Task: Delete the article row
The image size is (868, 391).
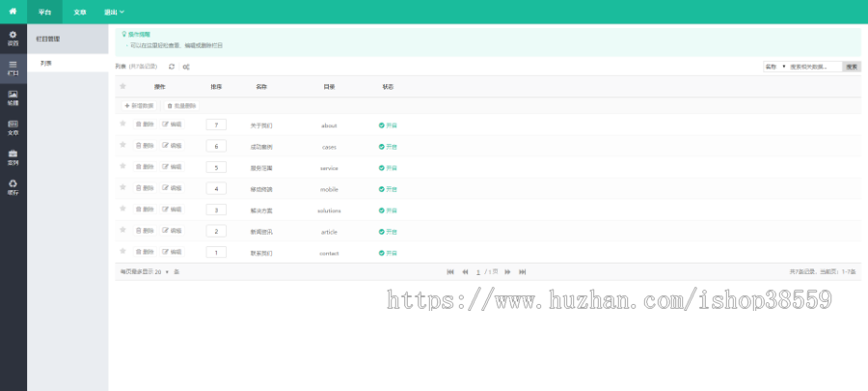Action: click(x=145, y=231)
